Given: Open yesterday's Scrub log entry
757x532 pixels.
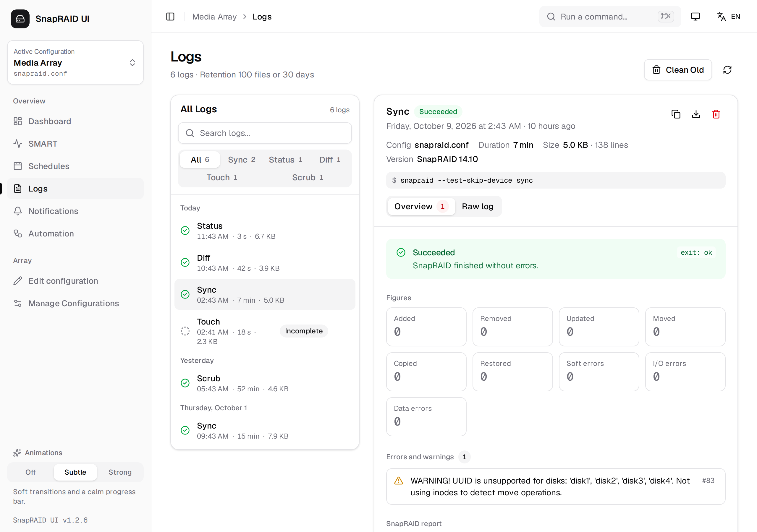Looking at the screenshot, I should [x=265, y=383].
